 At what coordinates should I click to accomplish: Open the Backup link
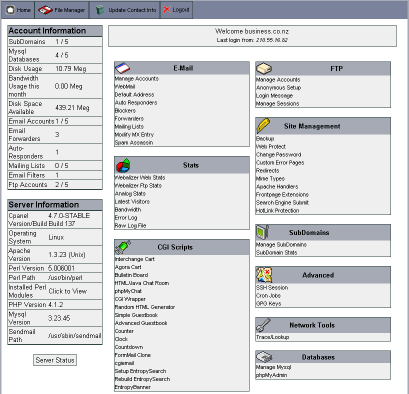265,139
